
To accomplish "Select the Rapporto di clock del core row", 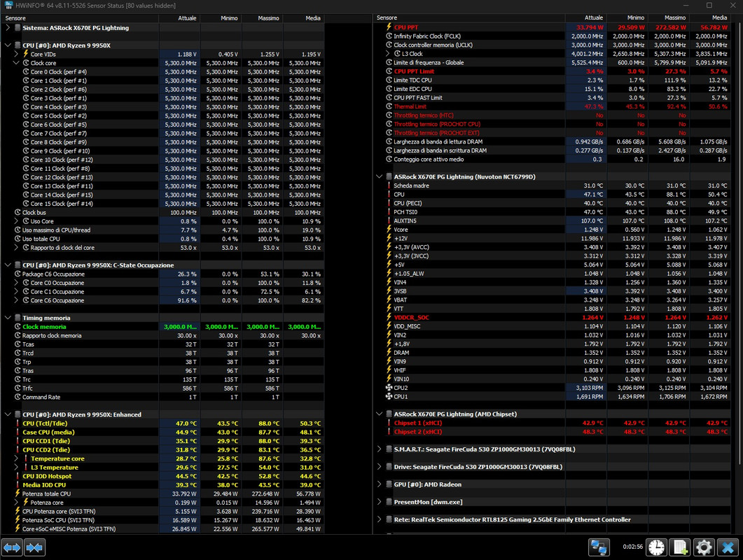I will (163, 248).
